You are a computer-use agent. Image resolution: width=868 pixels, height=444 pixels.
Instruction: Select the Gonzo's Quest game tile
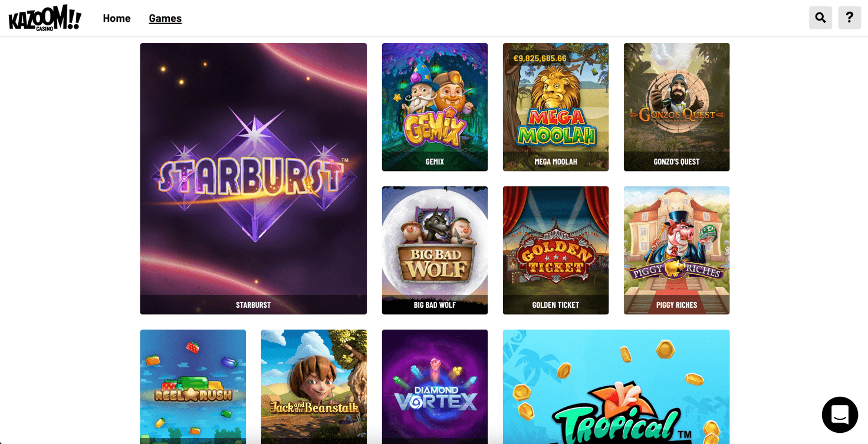click(676, 107)
